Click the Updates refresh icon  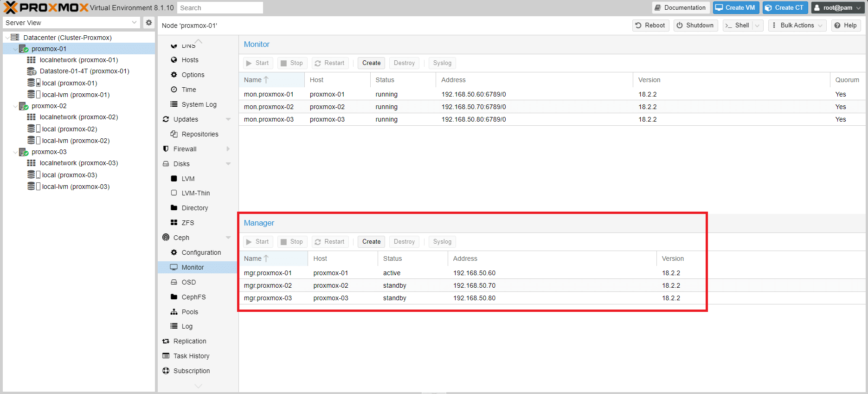[166, 119]
